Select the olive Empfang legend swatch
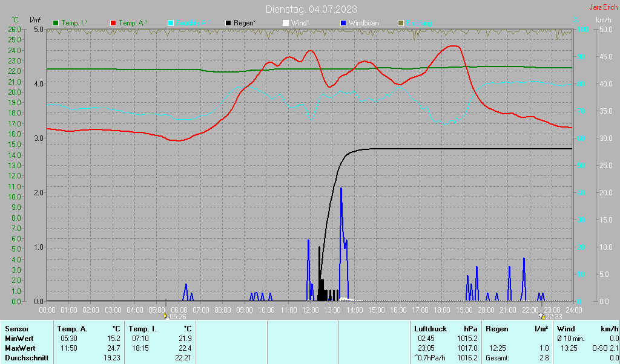620x364 pixels. [x=401, y=24]
